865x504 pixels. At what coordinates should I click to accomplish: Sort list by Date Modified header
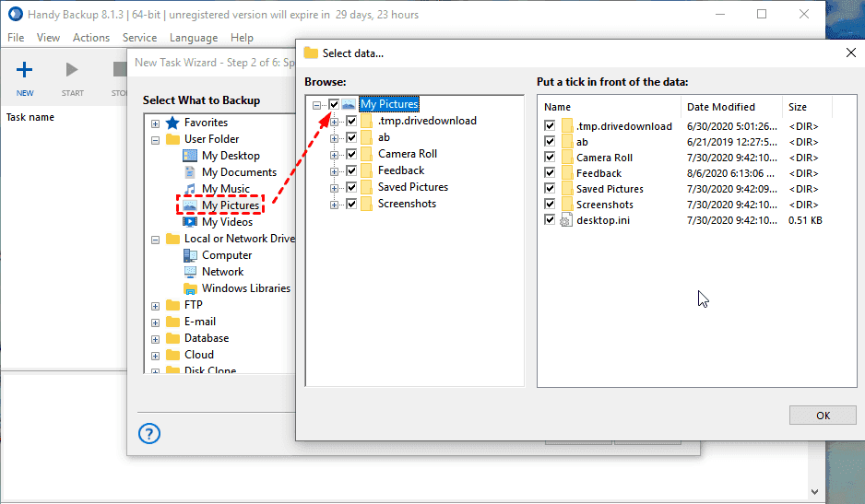pyautogui.click(x=731, y=107)
